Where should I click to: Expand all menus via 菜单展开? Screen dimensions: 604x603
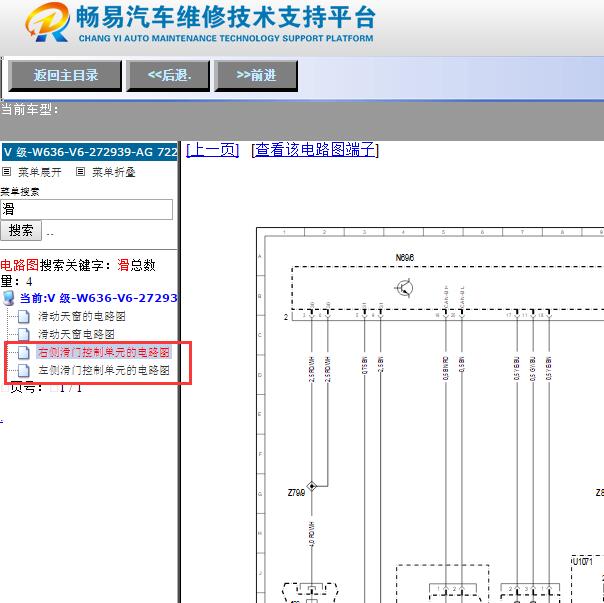(x=40, y=172)
